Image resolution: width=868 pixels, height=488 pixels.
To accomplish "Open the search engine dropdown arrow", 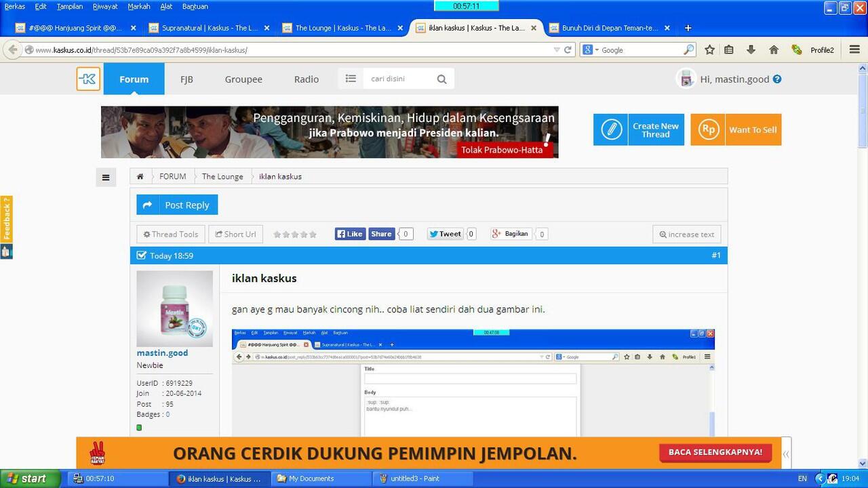I will (595, 49).
